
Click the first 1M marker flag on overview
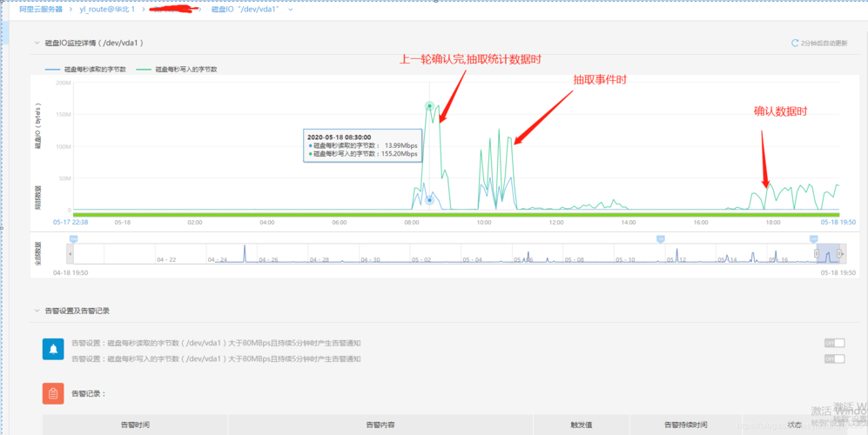click(73, 238)
